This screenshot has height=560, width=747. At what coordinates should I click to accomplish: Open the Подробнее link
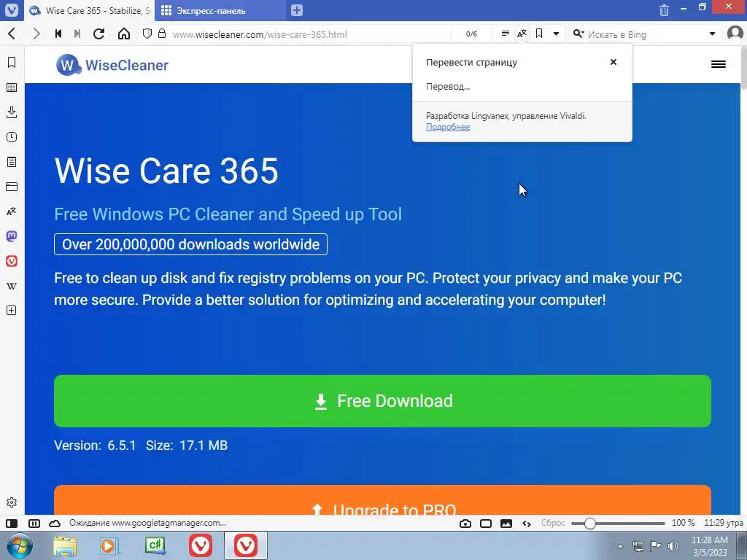click(x=447, y=127)
